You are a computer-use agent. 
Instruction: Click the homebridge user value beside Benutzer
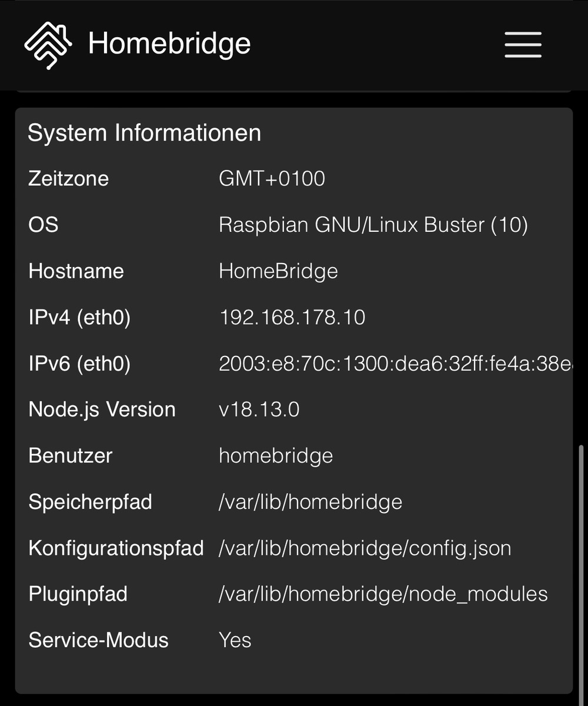276,456
